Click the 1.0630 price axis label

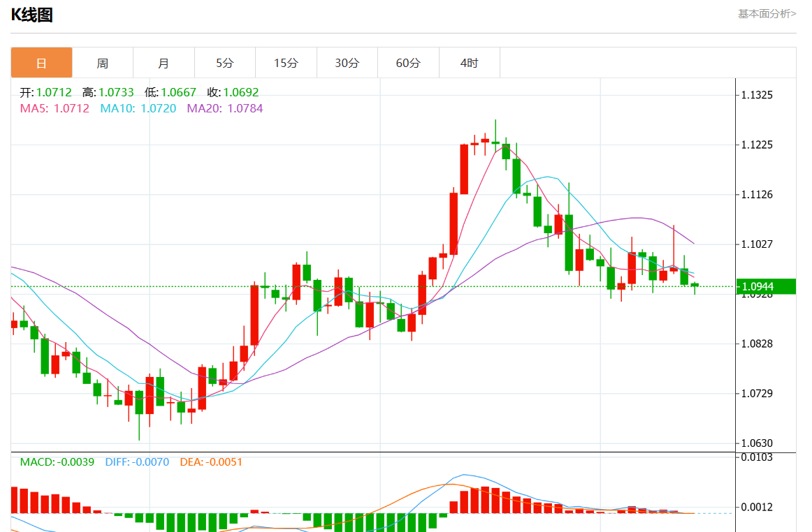757,443
